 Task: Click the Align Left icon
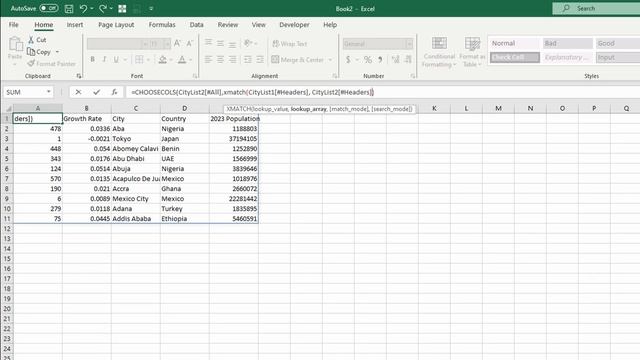coord(208,60)
